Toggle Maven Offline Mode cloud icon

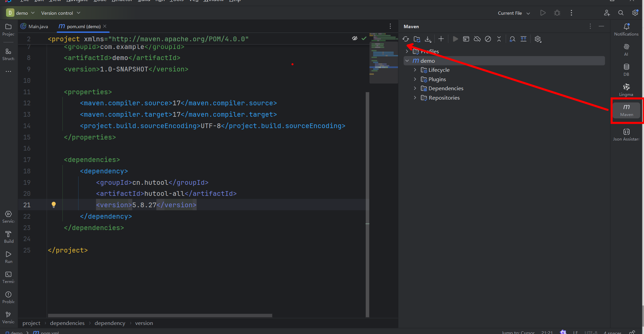pyautogui.click(x=477, y=39)
